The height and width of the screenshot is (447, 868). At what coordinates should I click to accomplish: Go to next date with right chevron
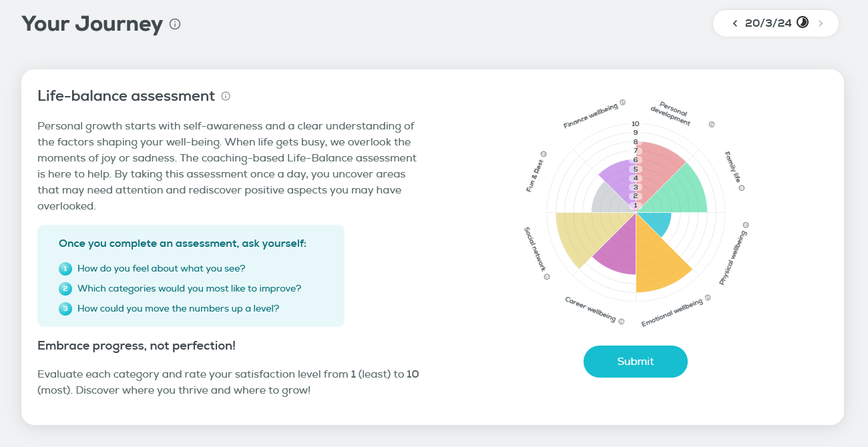(x=821, y=23)
